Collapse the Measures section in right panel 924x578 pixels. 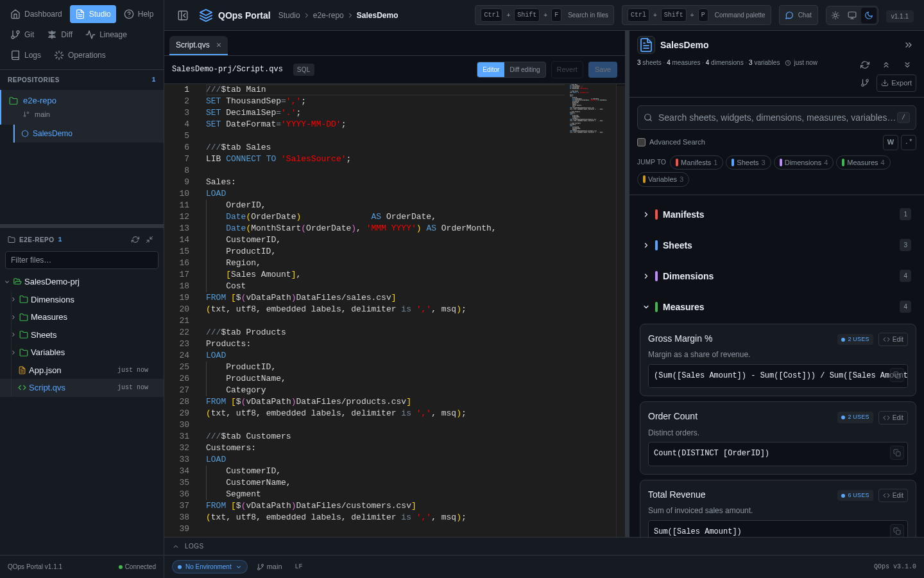pos(776,307)
